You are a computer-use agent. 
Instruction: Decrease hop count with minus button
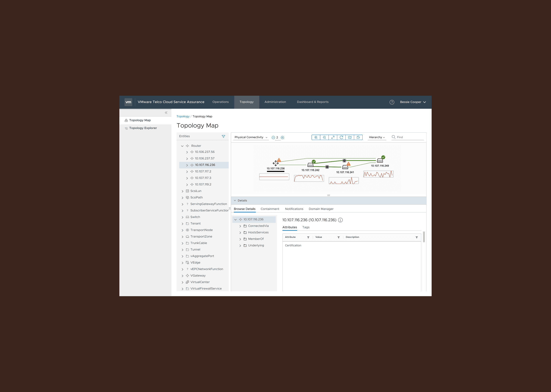273,138
